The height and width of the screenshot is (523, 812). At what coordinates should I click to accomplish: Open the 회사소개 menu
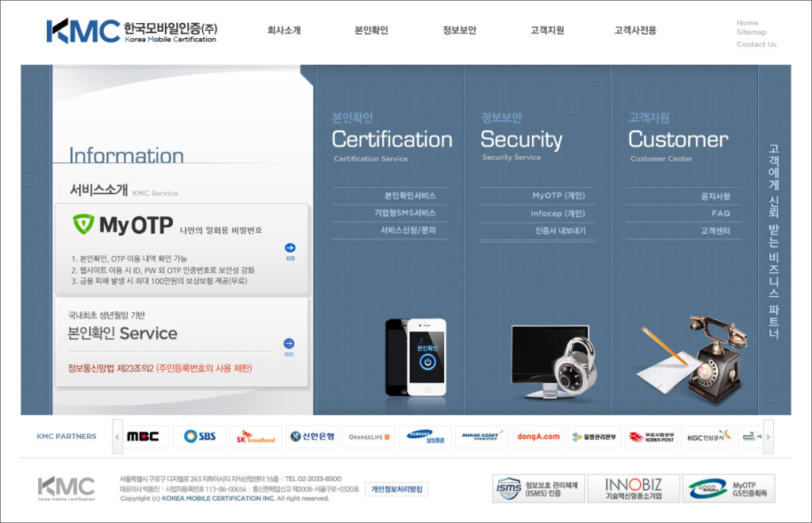coord(284,31)
